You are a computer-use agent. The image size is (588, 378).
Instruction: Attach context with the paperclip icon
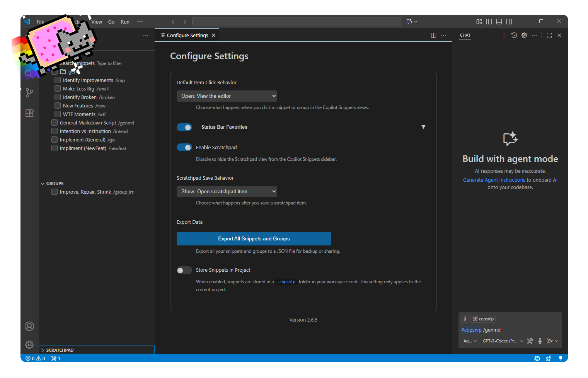tap(465, 318)
